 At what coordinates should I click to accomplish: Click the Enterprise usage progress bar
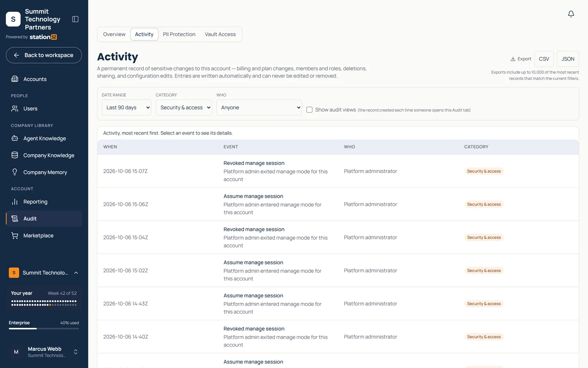[44, 328]
